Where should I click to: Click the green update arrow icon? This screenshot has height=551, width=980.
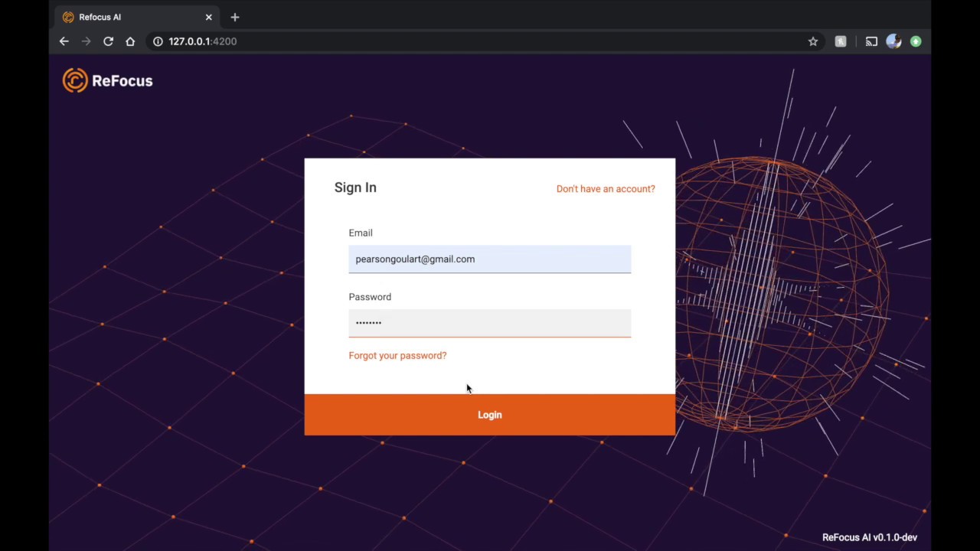(x=916, y=41)
